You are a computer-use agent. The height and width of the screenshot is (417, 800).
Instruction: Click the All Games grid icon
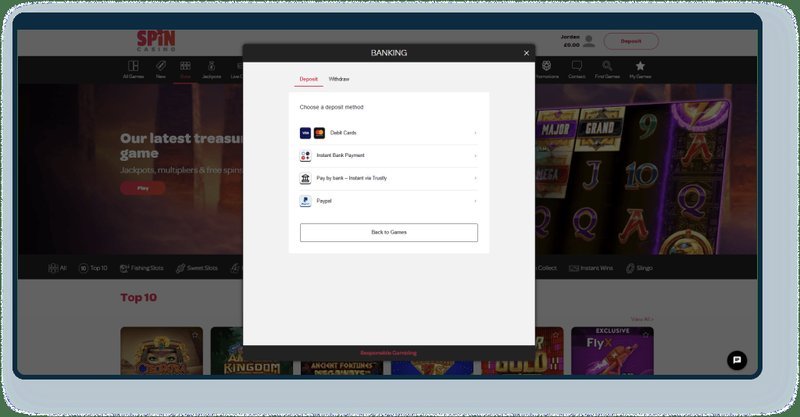(133, 66)
